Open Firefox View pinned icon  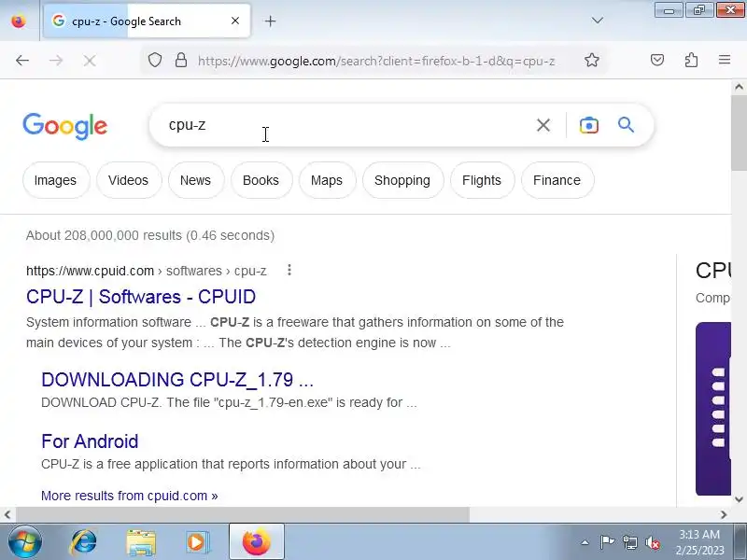pyautogui.click(x=19, y=21)
